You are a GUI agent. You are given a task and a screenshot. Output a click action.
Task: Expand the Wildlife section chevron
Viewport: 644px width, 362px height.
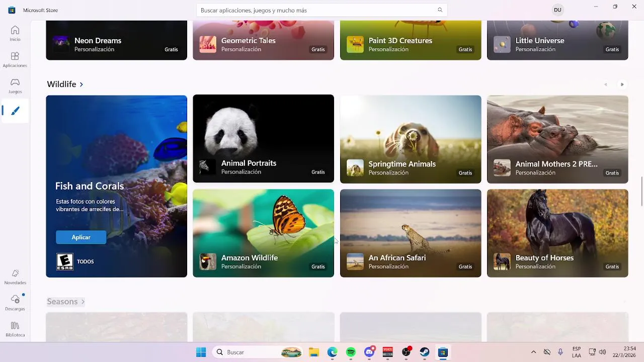point(82,84)
